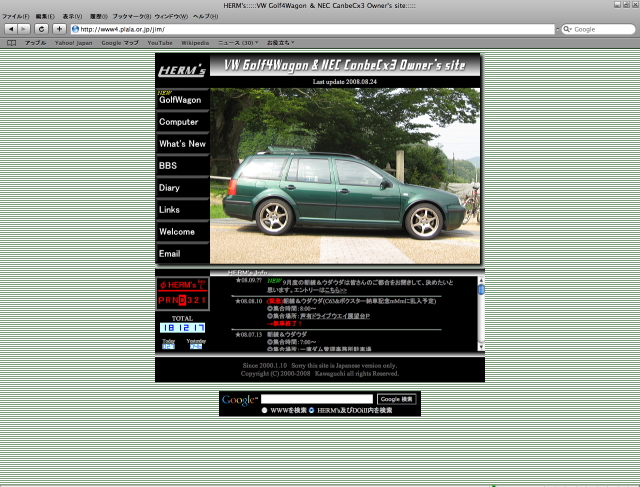Open the 表示(V) menu
Screen dimensions: 640x487
[x=72, y=16]
